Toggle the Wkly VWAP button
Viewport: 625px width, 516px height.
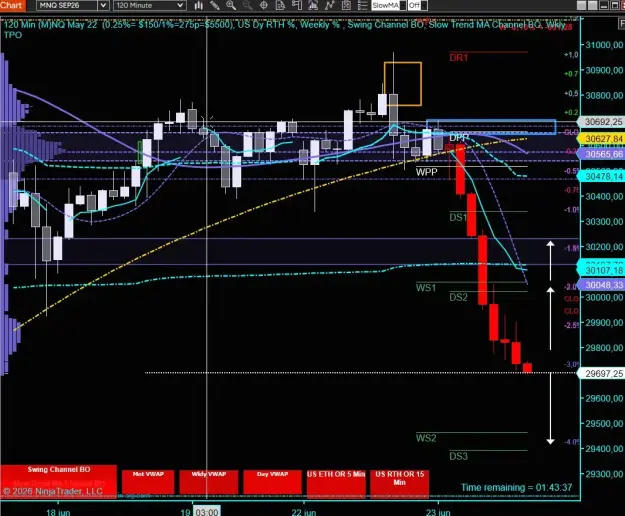(x=208, y=481)
